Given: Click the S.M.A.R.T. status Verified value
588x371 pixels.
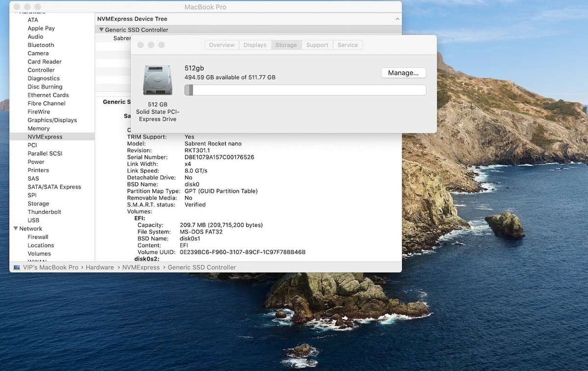Looking at the screenshot, I should [195, 205].
